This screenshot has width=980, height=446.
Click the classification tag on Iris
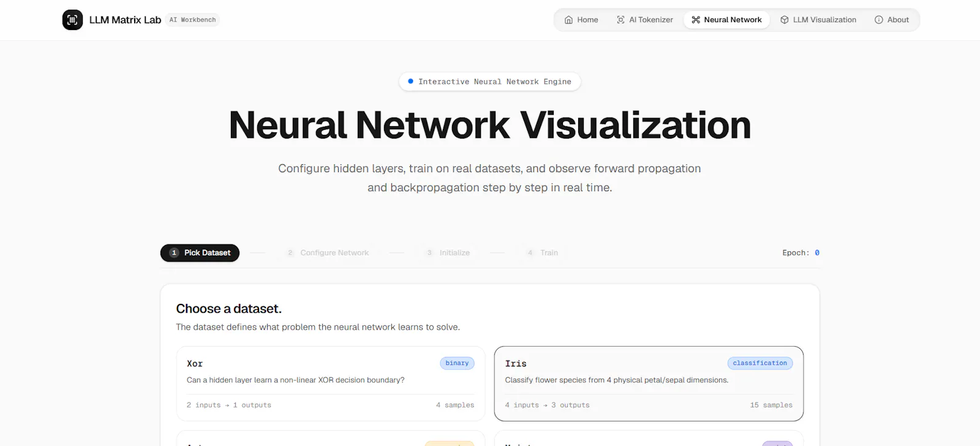click(760, 363)
